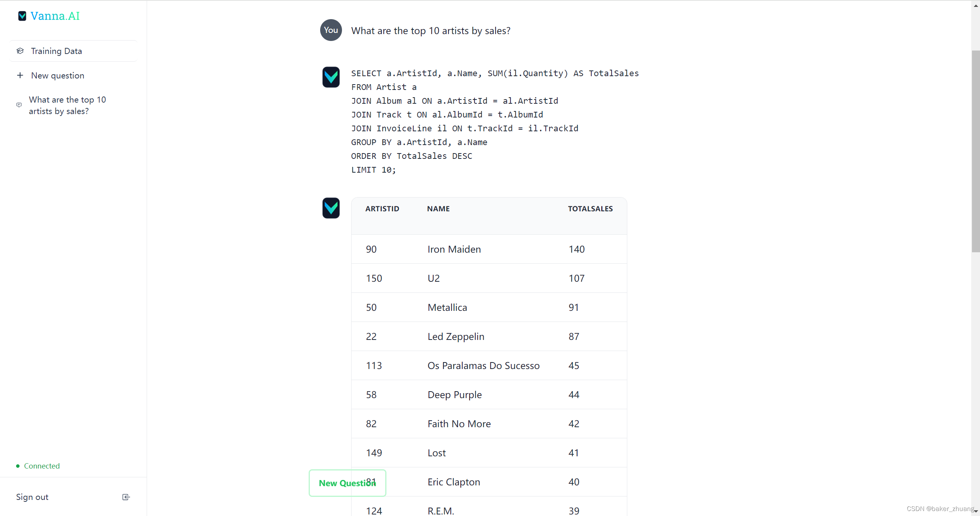Click the sign-out arrow icon

(x=126, y=497)
